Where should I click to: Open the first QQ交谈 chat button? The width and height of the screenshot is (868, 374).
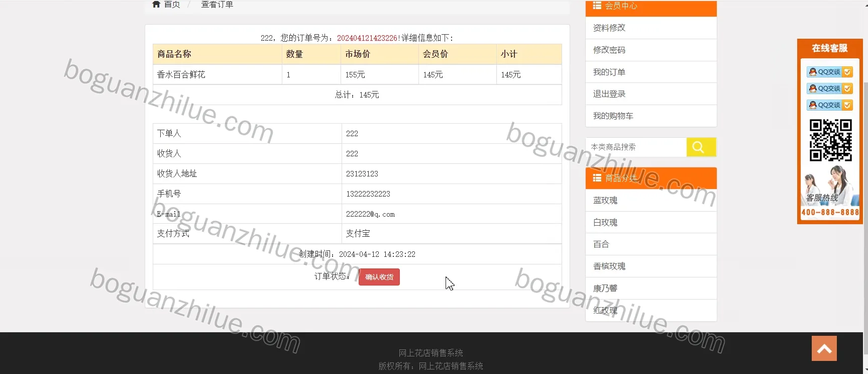[x=830, y=72]
